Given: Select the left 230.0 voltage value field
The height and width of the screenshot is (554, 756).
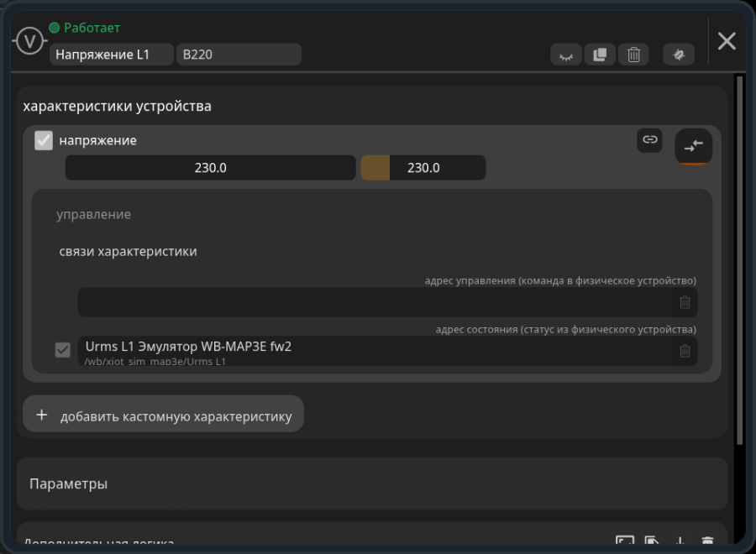Looking at the screenshot, I should [x=210, y=168].
